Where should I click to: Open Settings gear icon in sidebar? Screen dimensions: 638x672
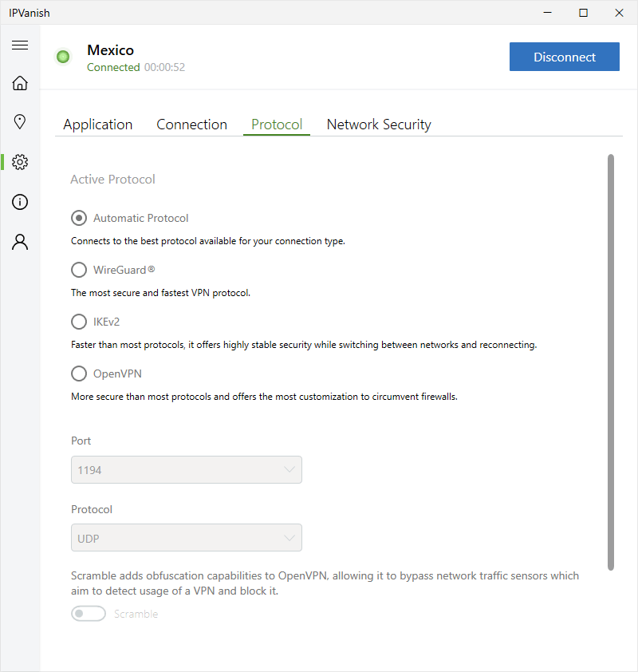pyautogui.click(x=20, y=162)
